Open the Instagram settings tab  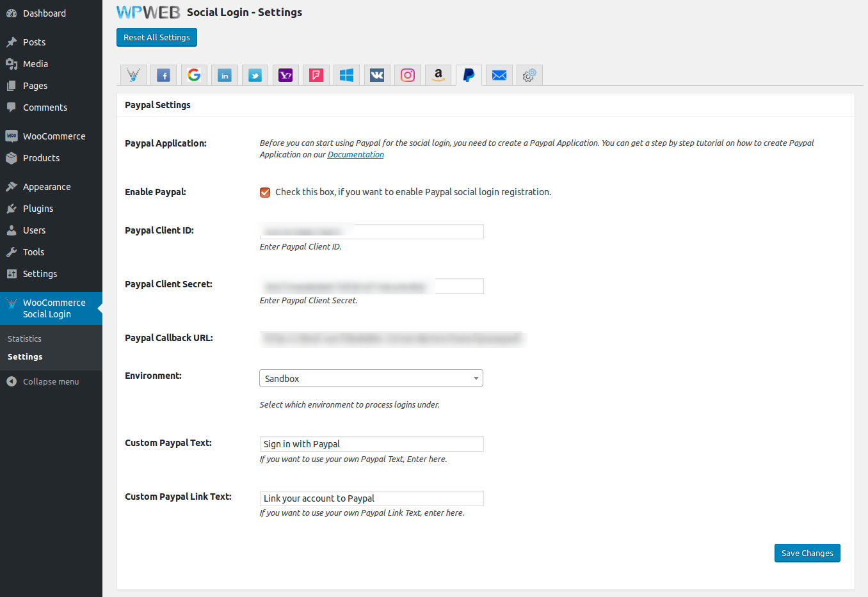point(408,76)
